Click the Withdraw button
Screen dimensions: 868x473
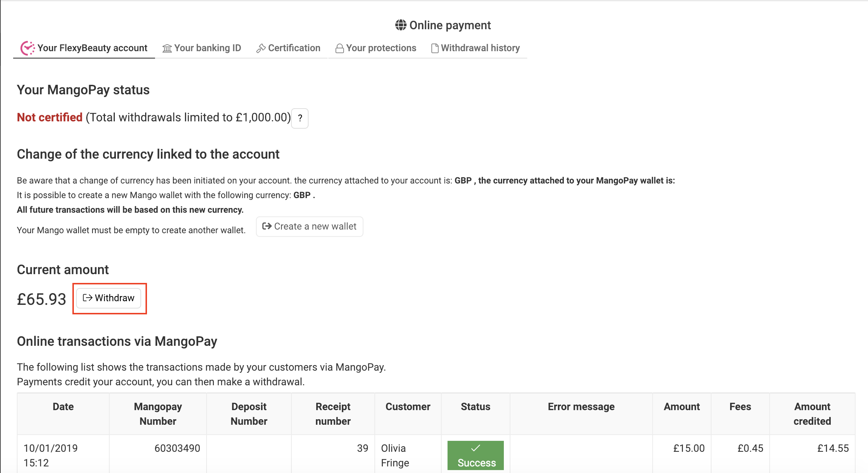click(x=109, y=298)
